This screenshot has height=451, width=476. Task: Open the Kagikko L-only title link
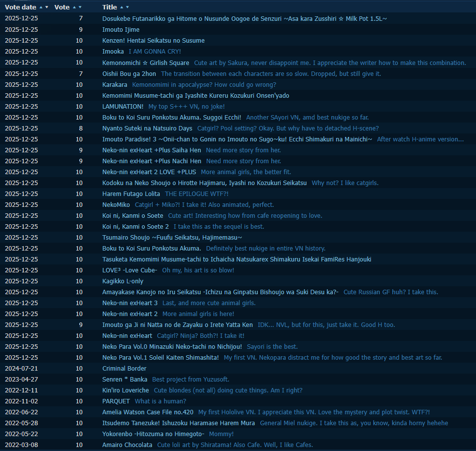(122, 281)
